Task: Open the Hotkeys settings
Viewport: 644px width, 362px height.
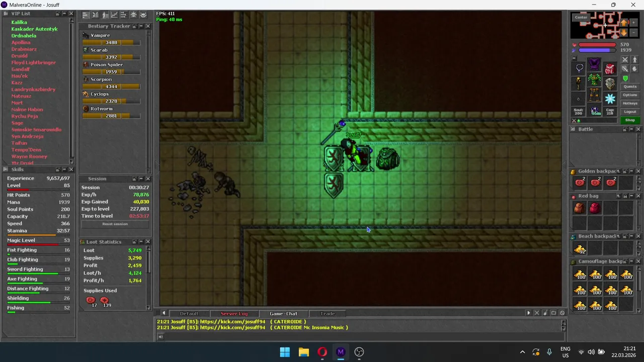Action: [x=630, y=103]
